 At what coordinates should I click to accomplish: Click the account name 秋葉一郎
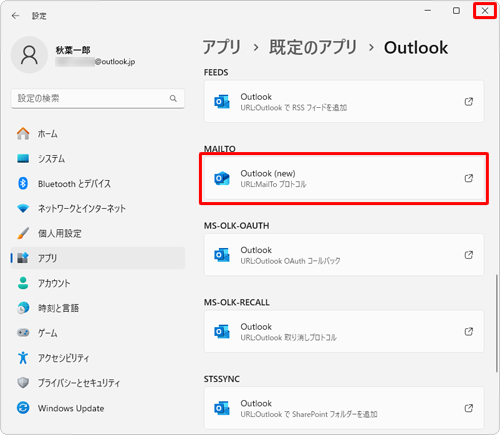point(73,50)
